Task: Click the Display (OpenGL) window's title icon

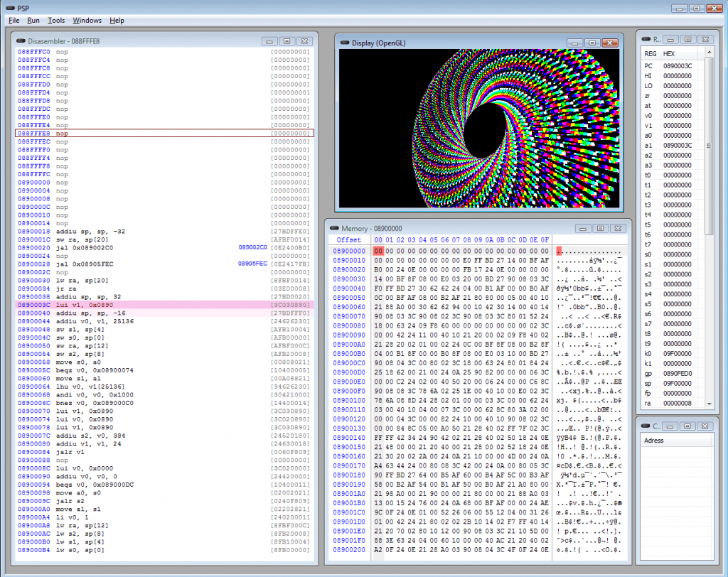Action: click(x=345, y=43)
